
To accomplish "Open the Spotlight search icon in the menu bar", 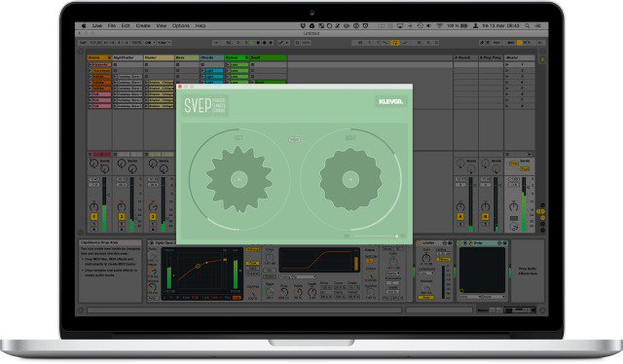I will coord(528,26).
